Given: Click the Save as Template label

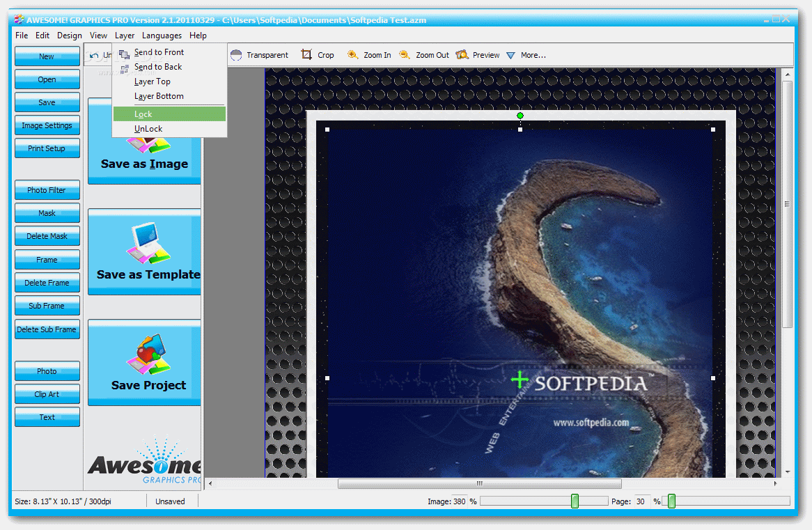Looking at the screenshot, I should pyautogui.click(x=148, y=274).
